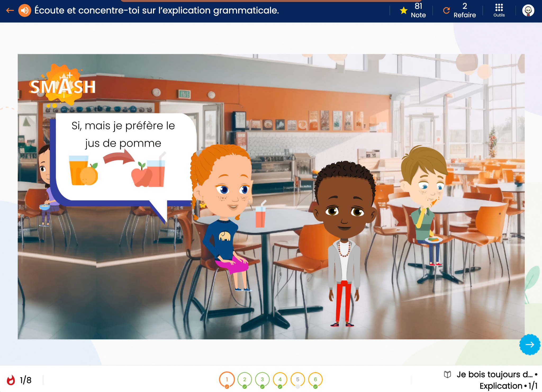Click the speech bubble 'jus de pomme' text
The width and height of the screenshot is (542, 392).
(123, 143)
